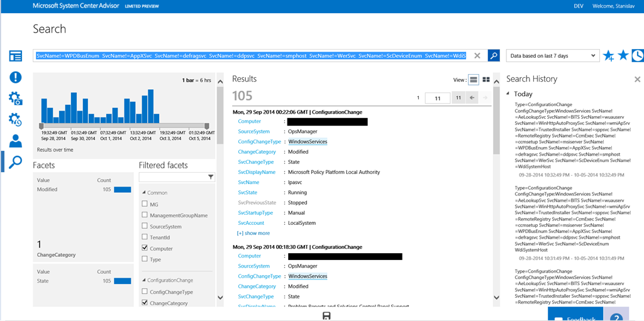Open the alerts exclamation icon in sidebar
Image resolution: width=644 pixels, height=321 pixels.
click(x=15, y=77)
